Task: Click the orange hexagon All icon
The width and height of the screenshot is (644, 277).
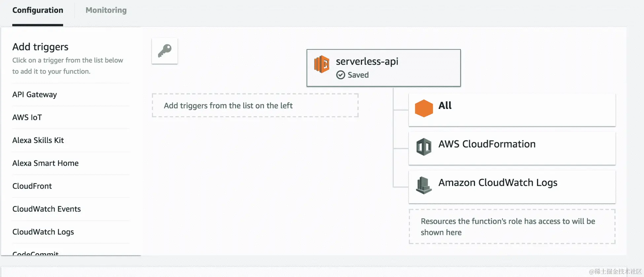Action: [424, 108]
